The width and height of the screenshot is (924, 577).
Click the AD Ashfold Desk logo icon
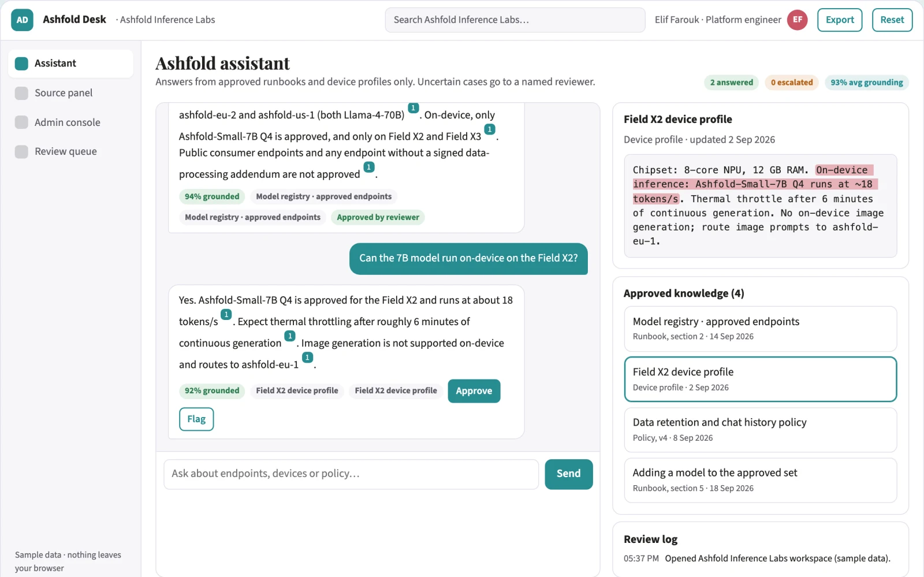22,20
